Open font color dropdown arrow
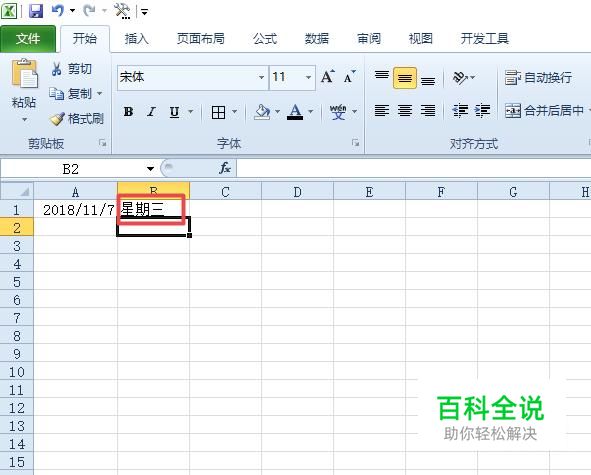Image resolution: width=591 pixels, height=475 pixels. point(311,112)
